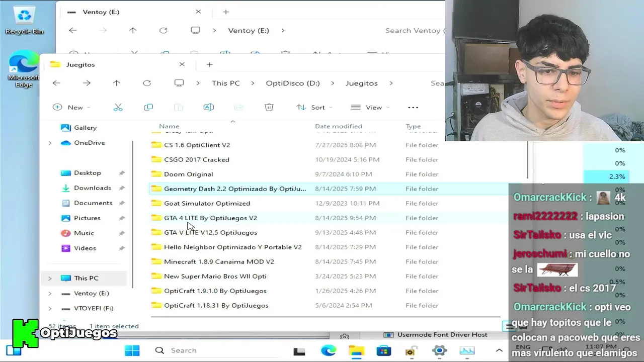Refresh the Juegitos folder view

point(147,83)
